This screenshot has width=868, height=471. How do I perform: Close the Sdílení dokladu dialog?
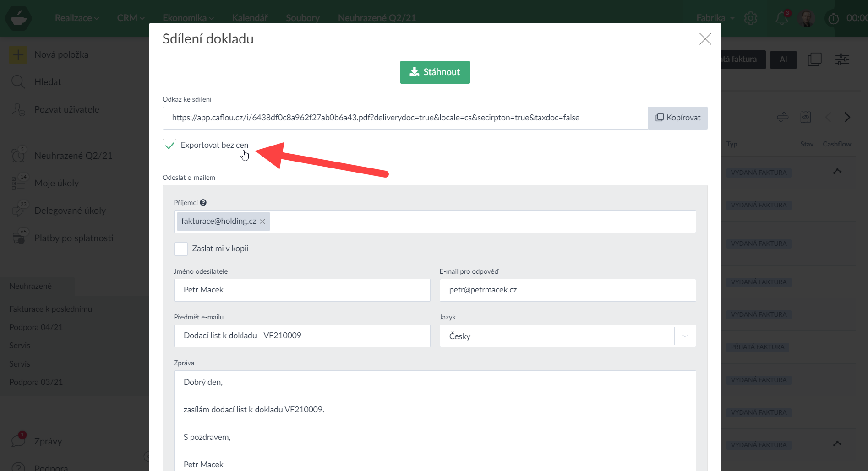[705, 39]
